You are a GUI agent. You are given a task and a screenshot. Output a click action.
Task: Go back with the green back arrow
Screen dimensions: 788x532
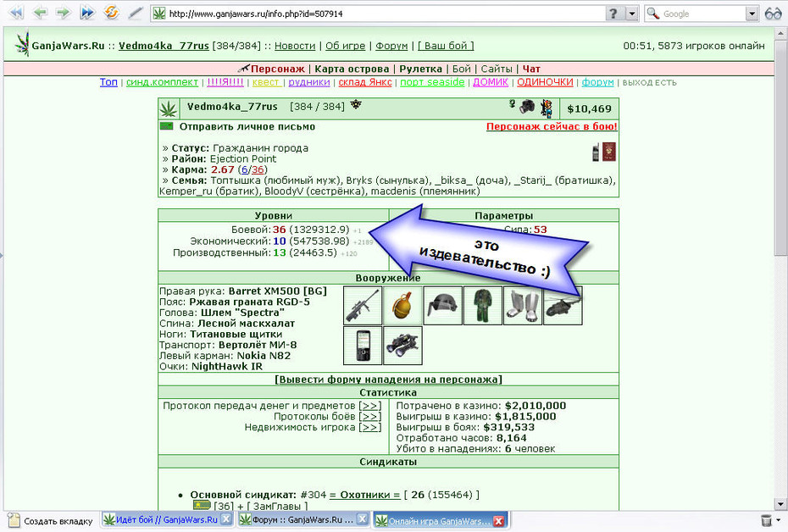coord(40,13)
